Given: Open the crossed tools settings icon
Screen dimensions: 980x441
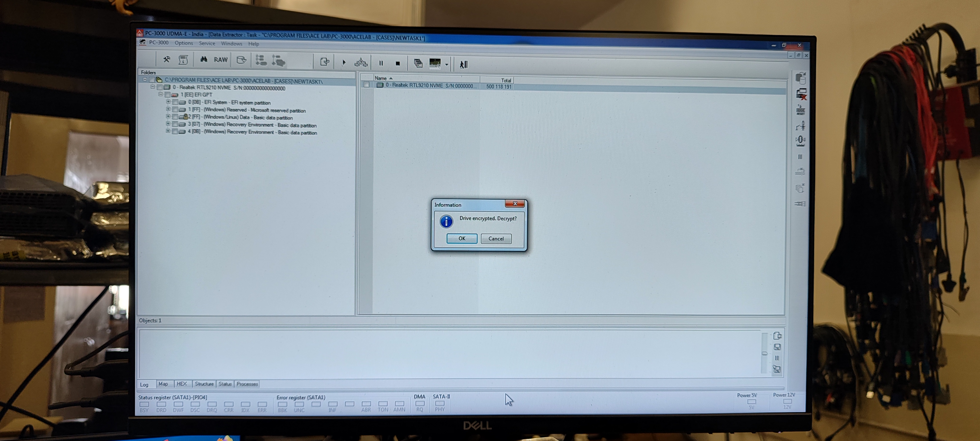Looking at the screenshot, I should (x=167, y=59).
